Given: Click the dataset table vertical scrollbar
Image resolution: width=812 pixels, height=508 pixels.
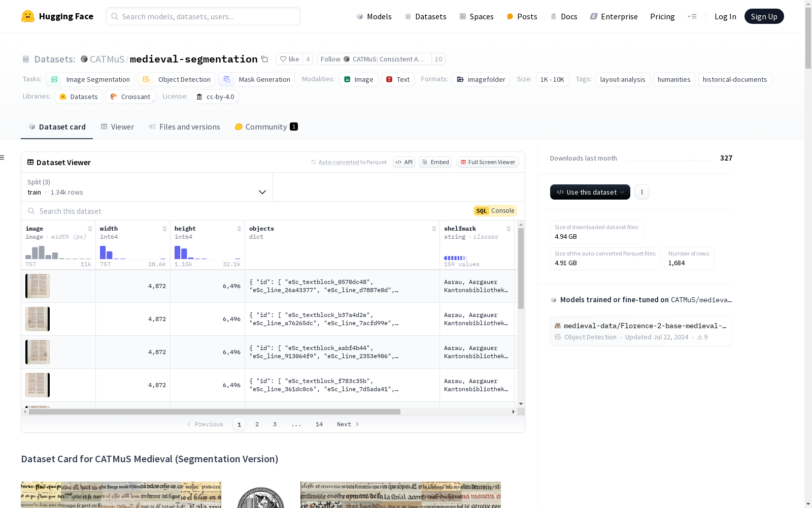Looking at the screenshot, I should [521, 268].
